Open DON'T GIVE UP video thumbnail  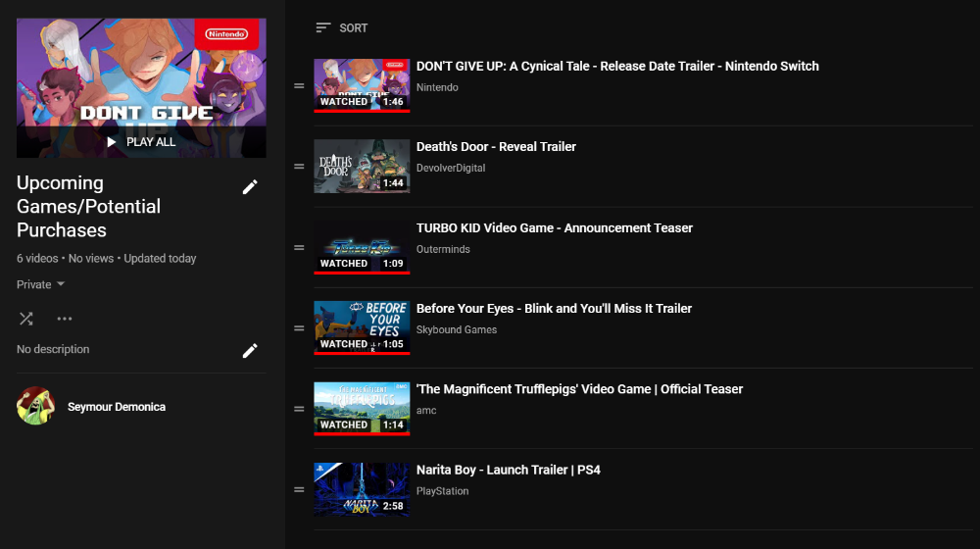coord(362,85)
